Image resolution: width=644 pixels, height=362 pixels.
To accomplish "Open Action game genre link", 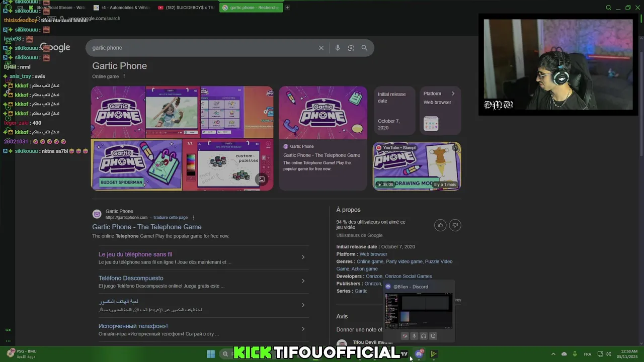I will point(364,269).
